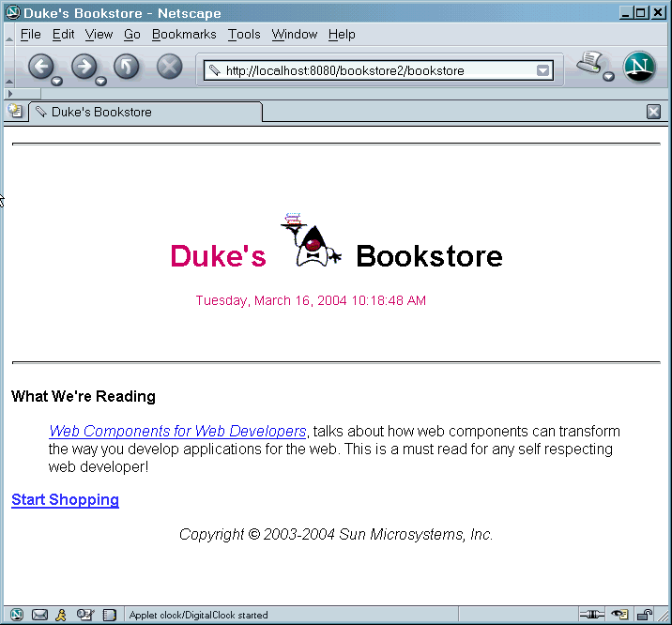Open the File menu

coord(30,35)
